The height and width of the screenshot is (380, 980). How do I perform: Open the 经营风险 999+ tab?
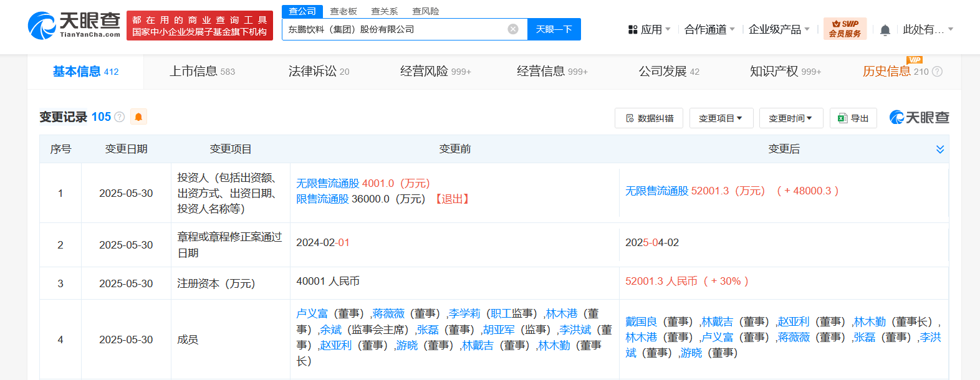coord(435,72)
